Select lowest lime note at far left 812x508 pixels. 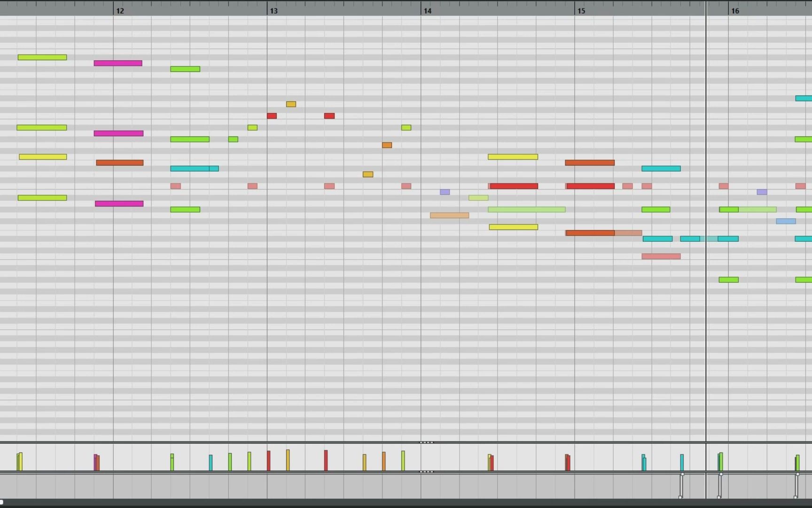[42, 198]
